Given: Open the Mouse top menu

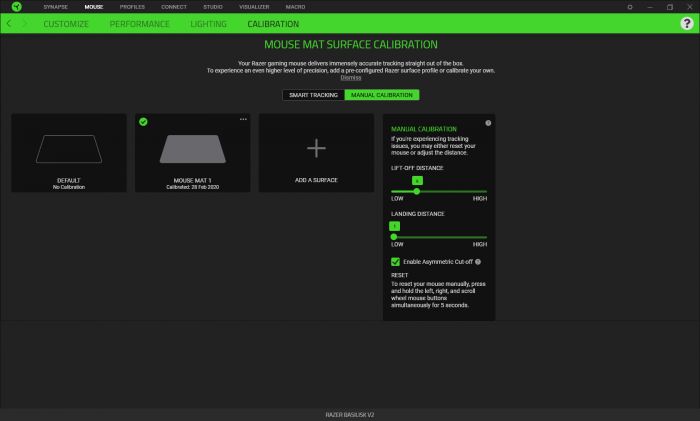Looking at the screenshot, I should pyautogui.click(x=94, y=7).
